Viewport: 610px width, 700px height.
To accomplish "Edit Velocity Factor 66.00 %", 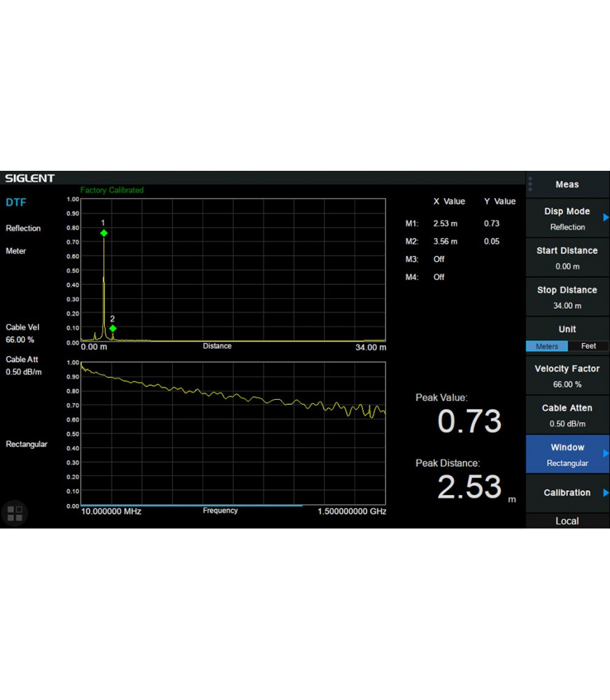I will tap(567, 375).
